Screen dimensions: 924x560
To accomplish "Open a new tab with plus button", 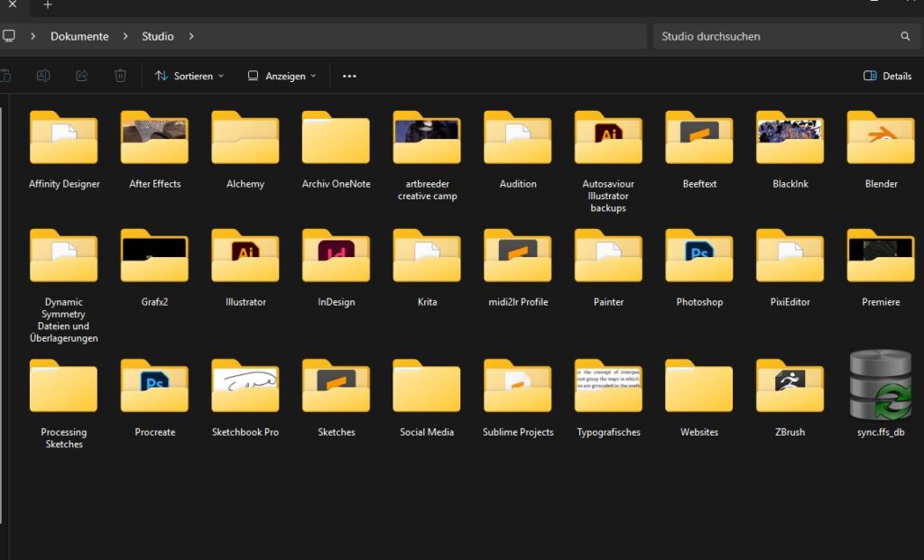I will click(48, 5).
